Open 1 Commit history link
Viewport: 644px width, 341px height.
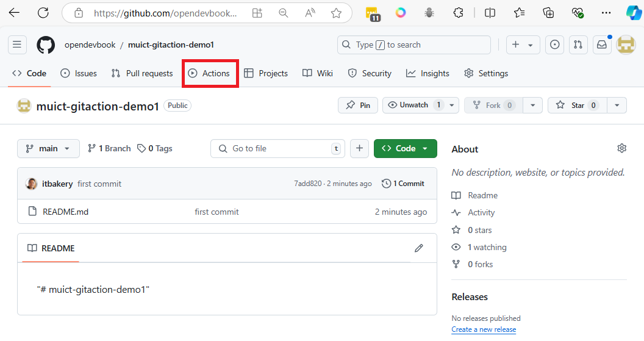coord(403,184)
